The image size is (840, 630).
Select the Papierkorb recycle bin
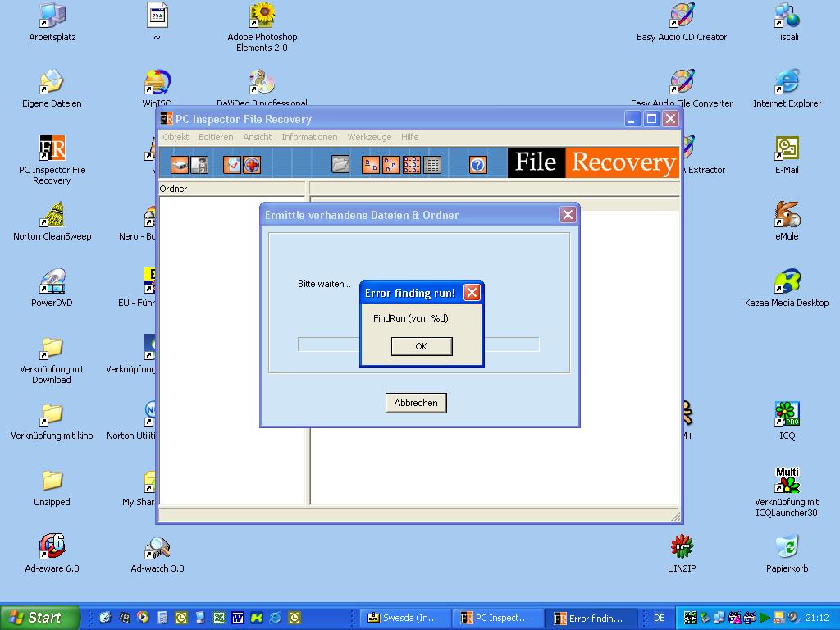[x=787, y=554]
